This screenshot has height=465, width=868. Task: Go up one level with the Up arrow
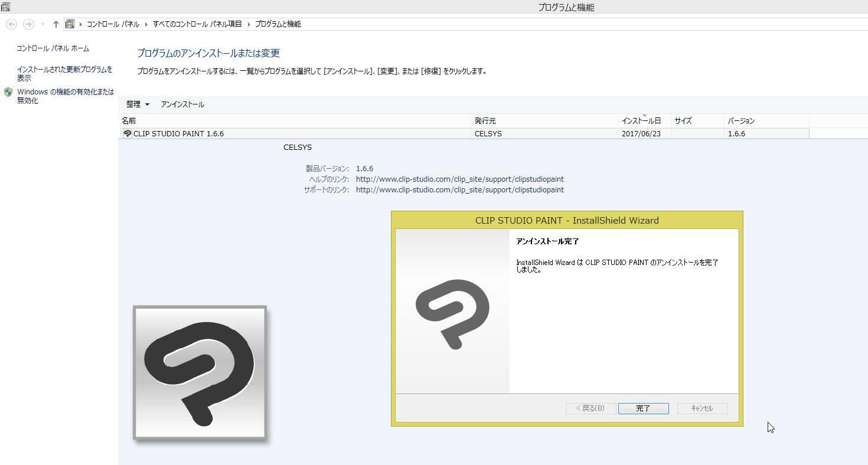click(x=56, y=24)
